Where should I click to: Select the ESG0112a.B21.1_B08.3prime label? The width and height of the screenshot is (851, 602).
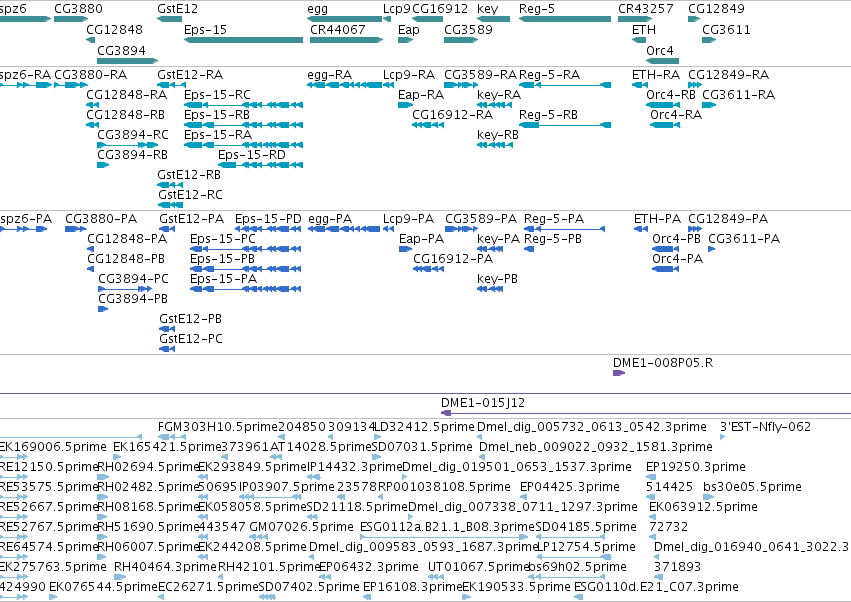click(x=448, y=527)
